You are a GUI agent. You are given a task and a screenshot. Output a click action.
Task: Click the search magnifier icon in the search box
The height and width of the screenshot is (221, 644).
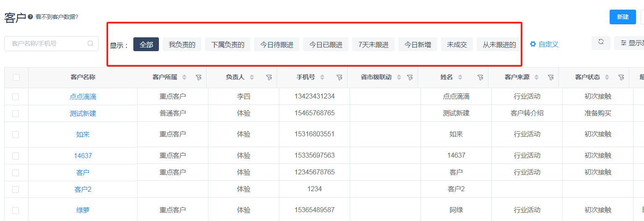[x=90, y=43]
